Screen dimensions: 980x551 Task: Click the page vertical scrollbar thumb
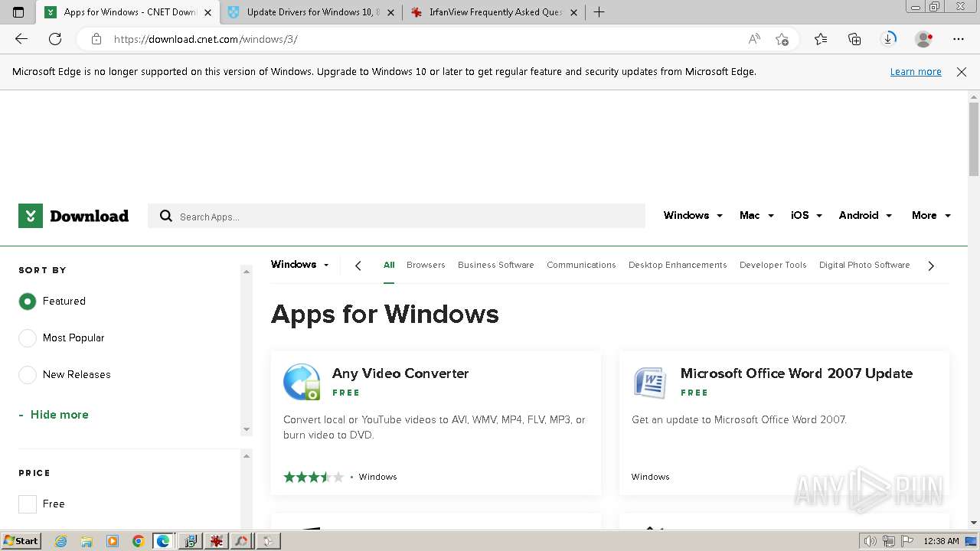[974, 139]
